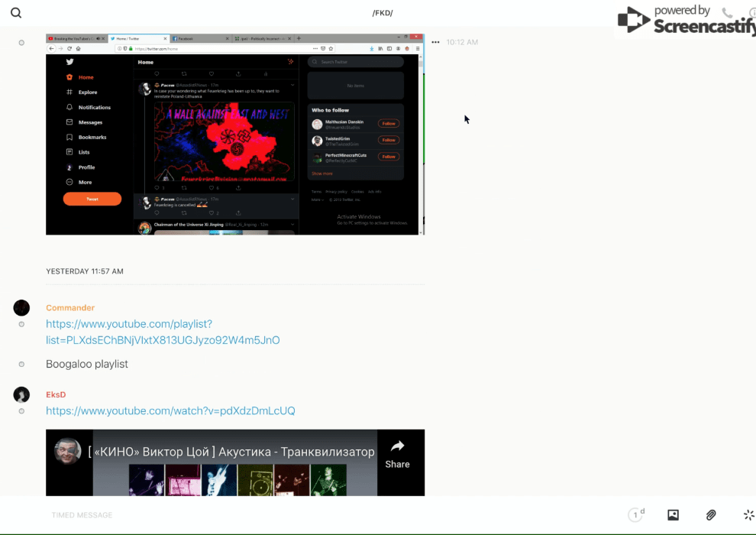Open the Twitter screenshot image
This screenshot has height=535, width=756.
click(234, 134)
